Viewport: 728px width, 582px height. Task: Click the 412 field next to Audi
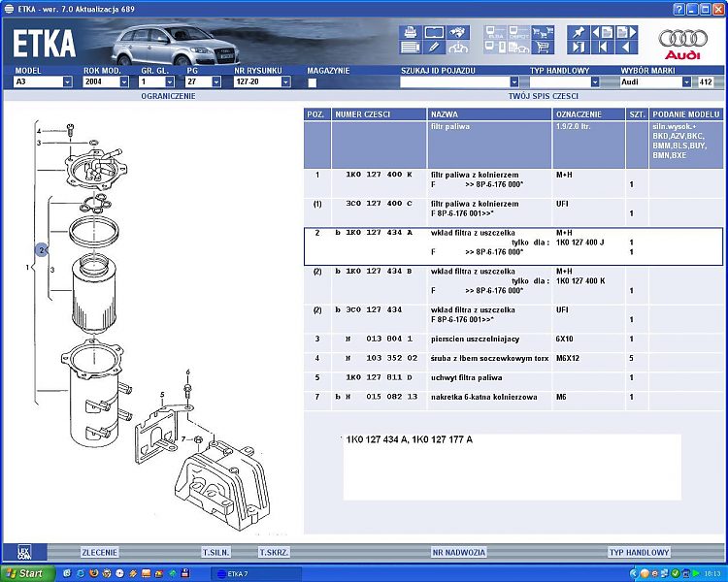coord(706,81)
